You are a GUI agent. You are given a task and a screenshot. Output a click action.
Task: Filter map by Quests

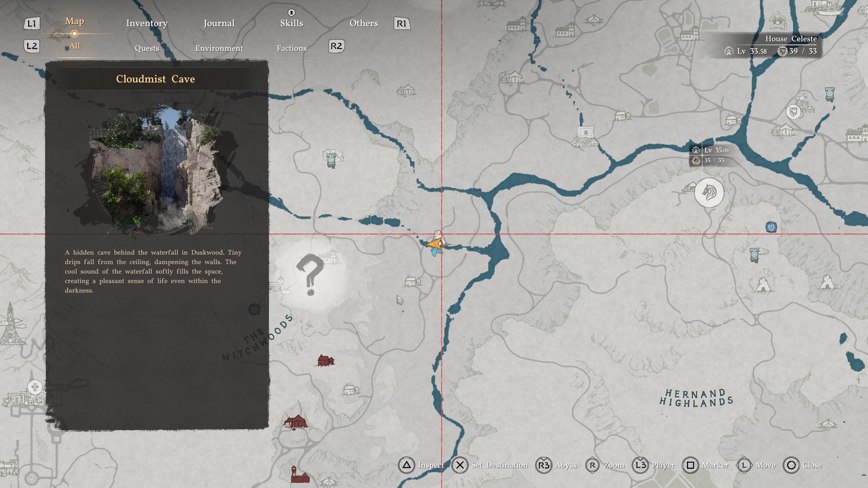point(147,48)
